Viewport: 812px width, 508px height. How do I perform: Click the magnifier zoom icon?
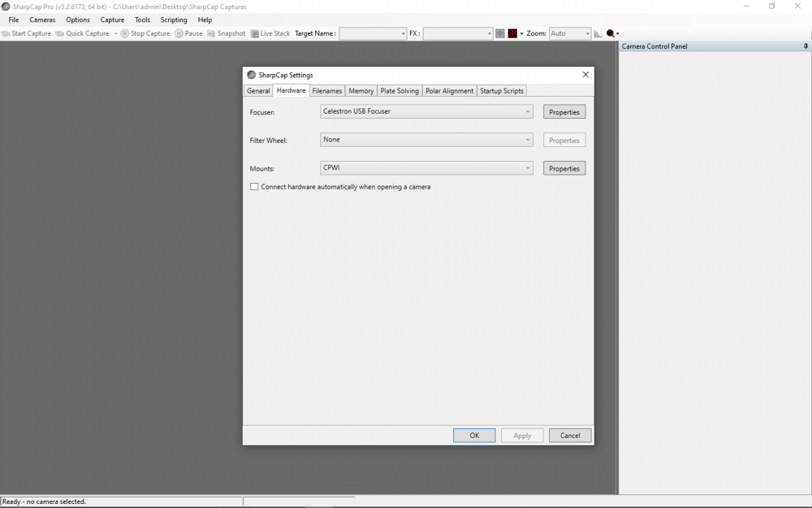tap(609, 33)
